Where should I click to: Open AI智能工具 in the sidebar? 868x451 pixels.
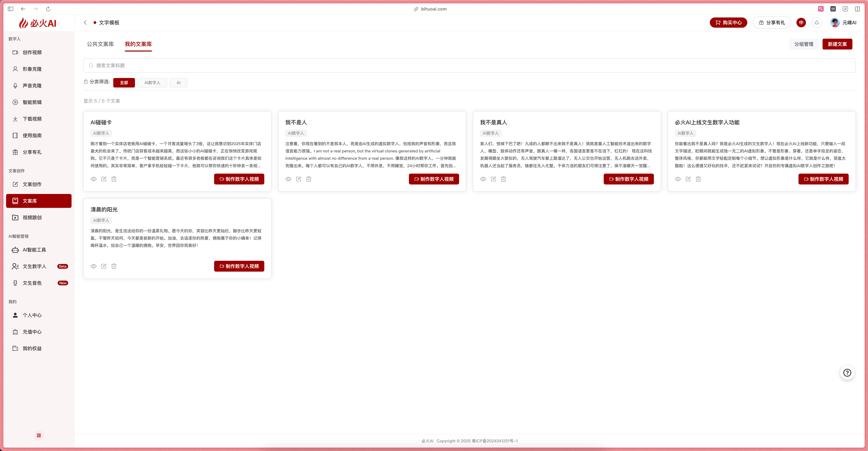coord(39,250)
